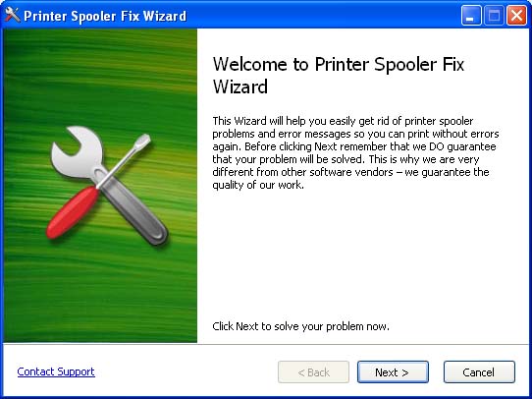Viewport: 532px width, 399px height.
Task: Click the empty blue area of the title bar
Action: (322, 16)
